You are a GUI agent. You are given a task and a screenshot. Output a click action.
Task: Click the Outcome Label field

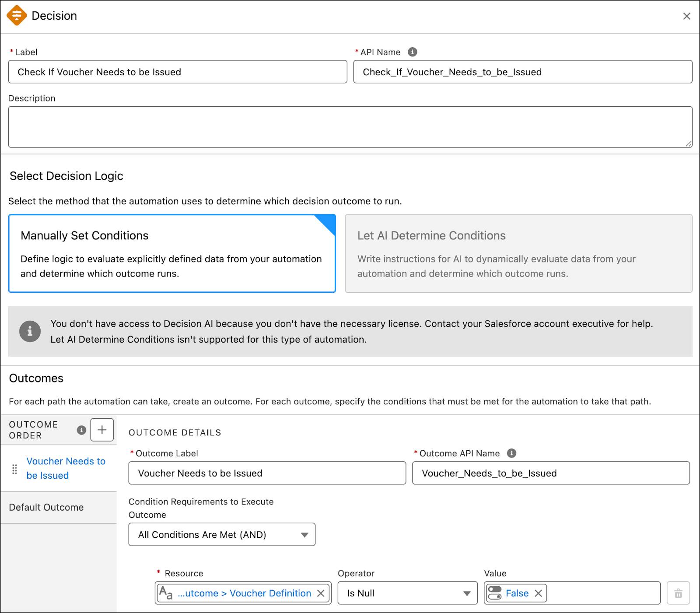[x=267, y=473]
